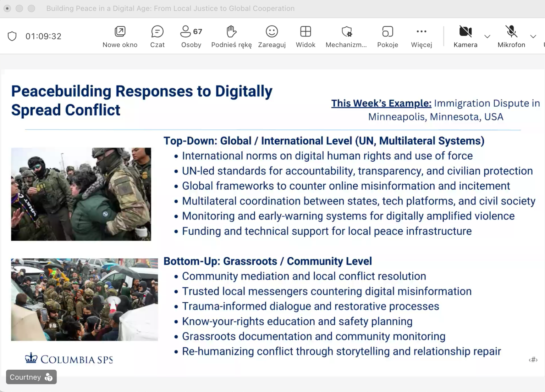This screenshot has height=392, width=545.
Task: Send a reaction using Zareaguj
Action: point(272,35)
